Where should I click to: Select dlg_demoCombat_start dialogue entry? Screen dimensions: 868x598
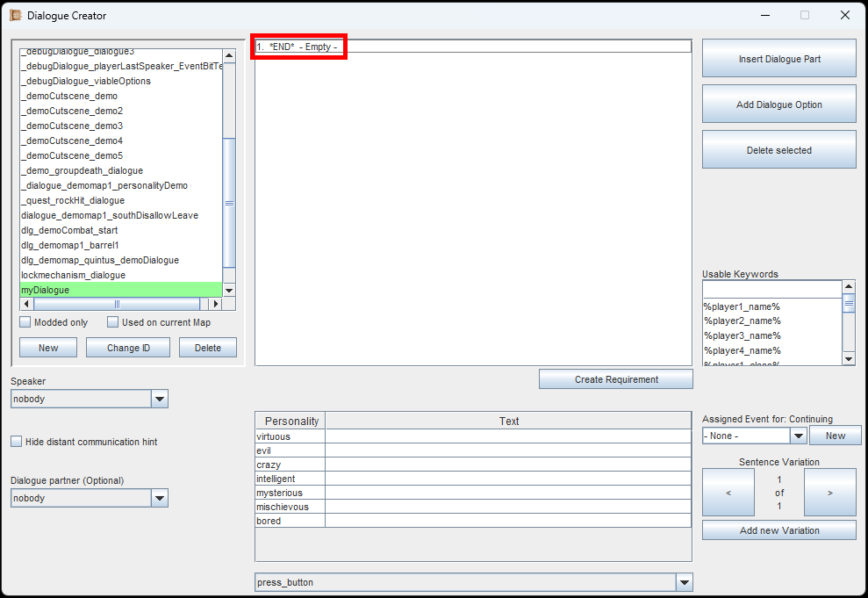pyautogui.click(x=69, y=230)
